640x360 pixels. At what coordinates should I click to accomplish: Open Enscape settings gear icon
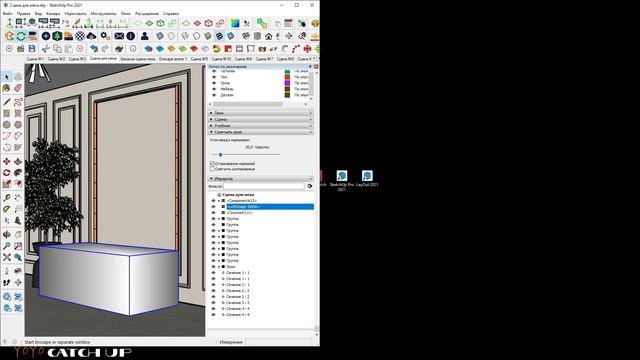tap(104, 36)
